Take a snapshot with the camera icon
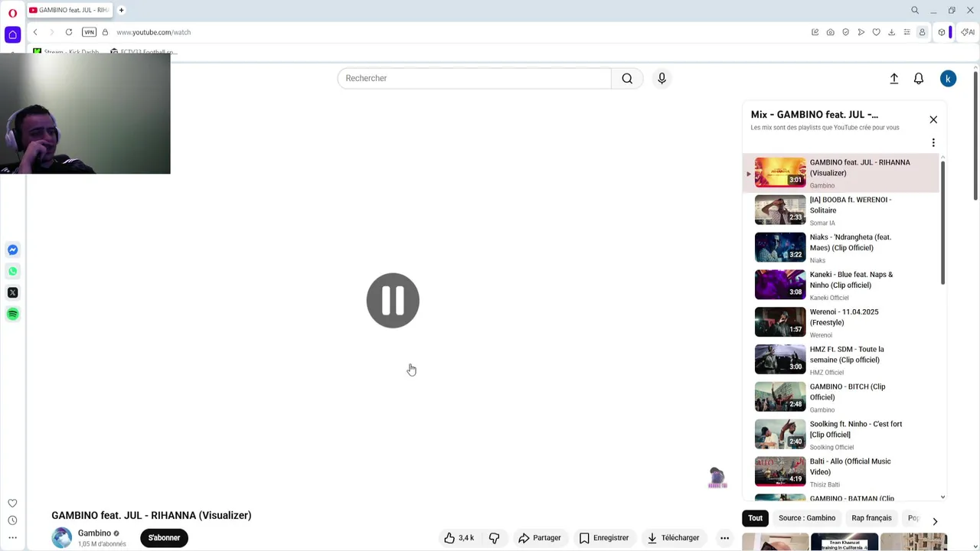The height and width of the screenshot is (551, 980). tap(830, 32)
